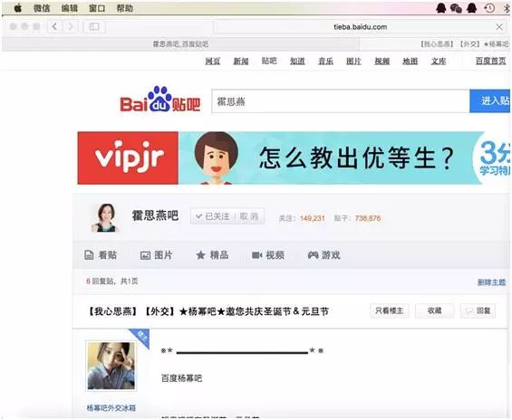This screenshot has height=420, width=512.
Task: Click the 贴子: 738,876 post count
Action: (x=357, y=218)
